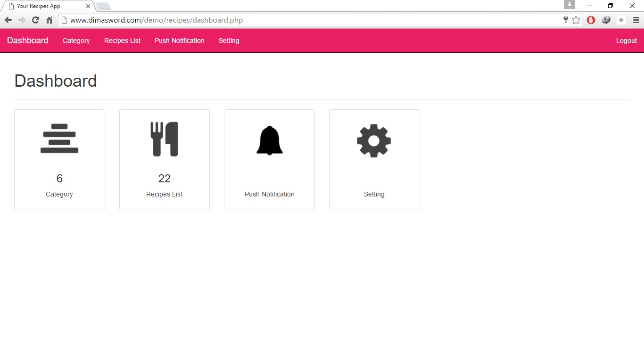Click the stacked bars Category icon
Screen dimensions: 644x343
[59, 139]
